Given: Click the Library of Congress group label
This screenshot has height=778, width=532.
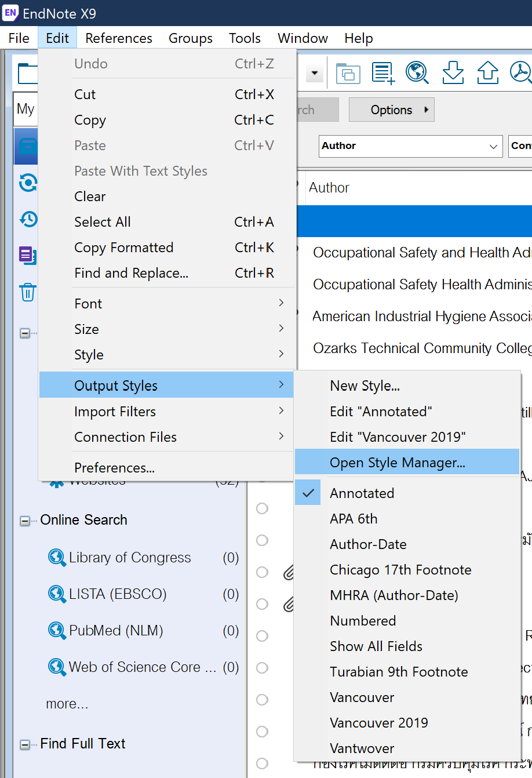Looking at the screenshot, I should click(x=130, y=558).
